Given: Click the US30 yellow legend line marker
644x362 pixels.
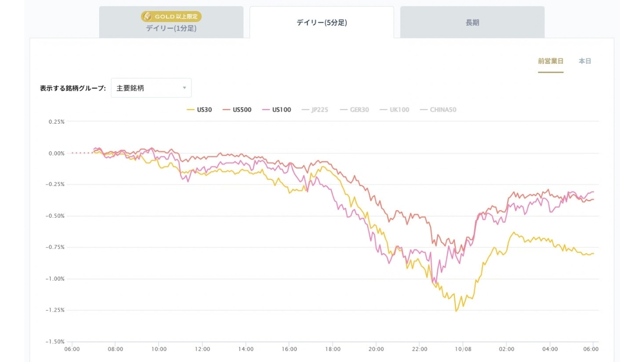Looking at the screenshot, I should pyautogui.click(x=190, y=110).
